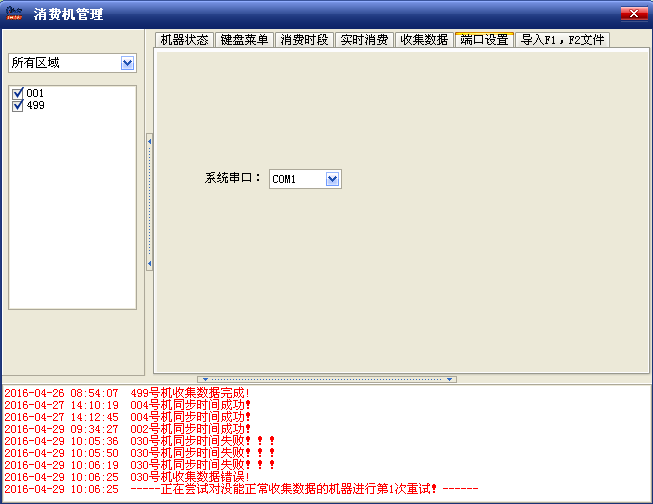Click the 030号机收集数据错误 log line
This screenshot has height=504, width=653.
(x=189, y=477)
